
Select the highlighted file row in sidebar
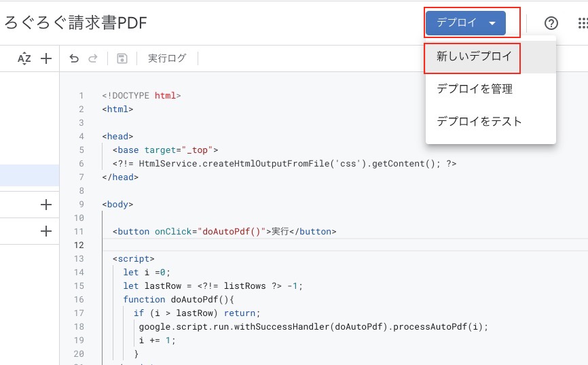pyautogui.click(x=29, y=175)
